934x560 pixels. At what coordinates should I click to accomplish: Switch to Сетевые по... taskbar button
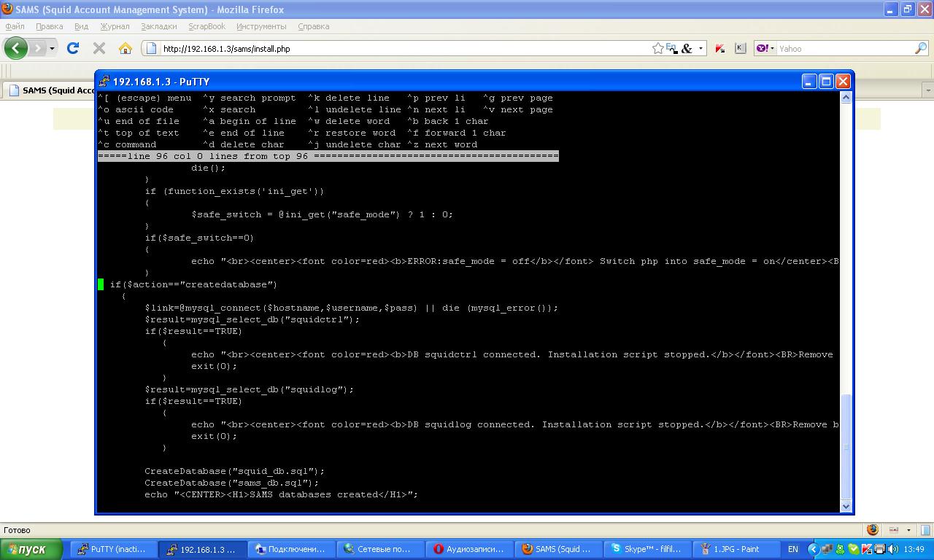click(x=380, y=549)
